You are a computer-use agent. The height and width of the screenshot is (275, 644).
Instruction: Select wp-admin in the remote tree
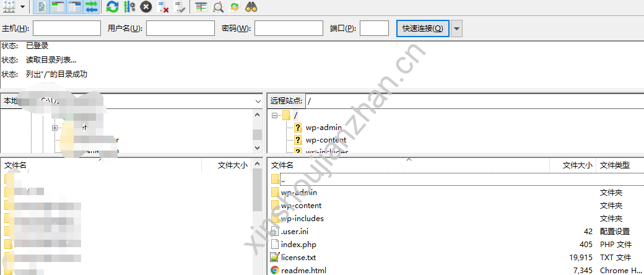tap(324, 128)
